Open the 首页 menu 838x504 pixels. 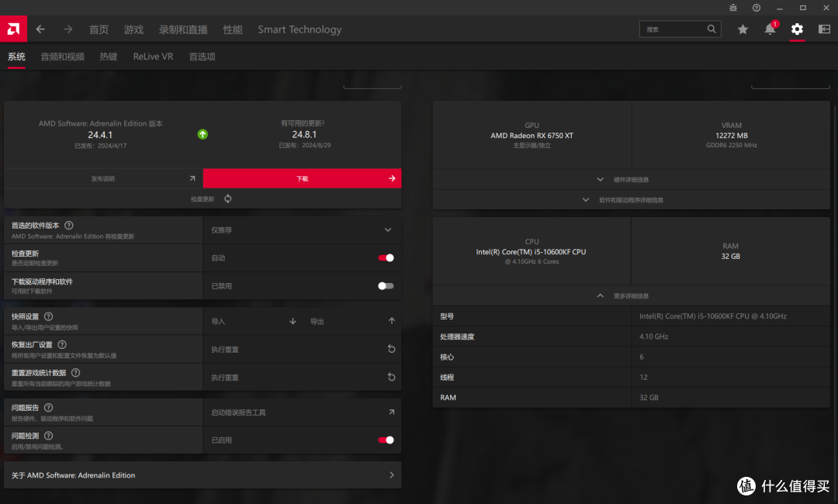tap(99, 29)
